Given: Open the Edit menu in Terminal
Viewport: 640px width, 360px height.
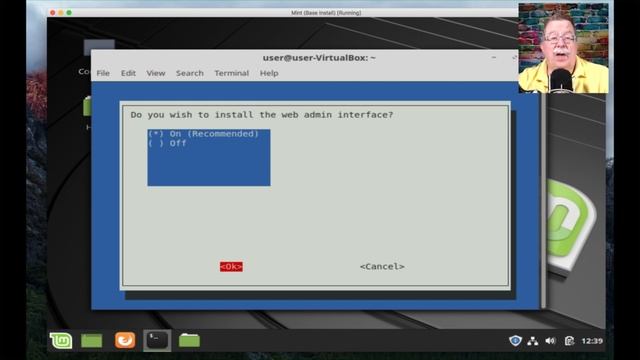Looking at the screenshot, I should coord(128,73).
